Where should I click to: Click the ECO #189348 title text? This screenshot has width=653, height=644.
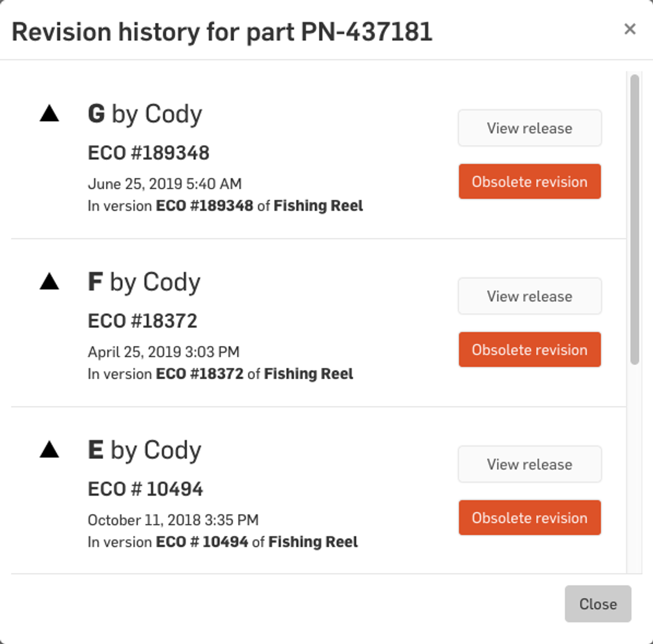(149, 153)
